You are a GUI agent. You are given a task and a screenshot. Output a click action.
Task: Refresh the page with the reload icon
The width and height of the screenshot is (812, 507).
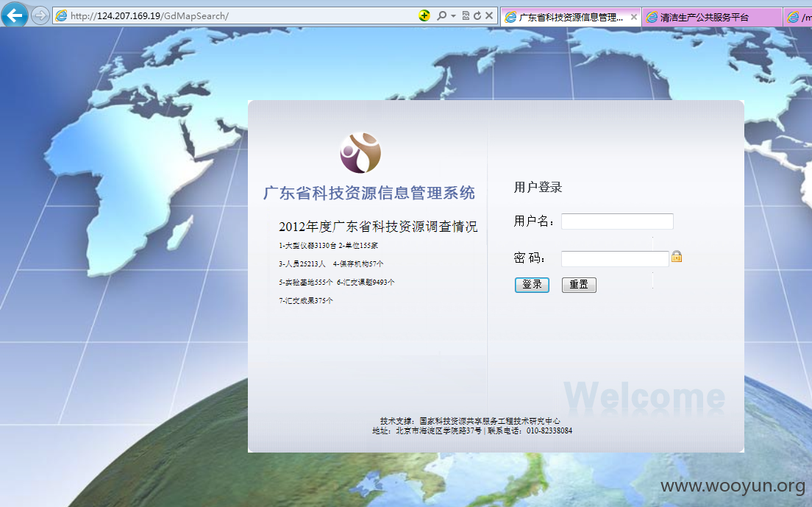pos(477,15)
